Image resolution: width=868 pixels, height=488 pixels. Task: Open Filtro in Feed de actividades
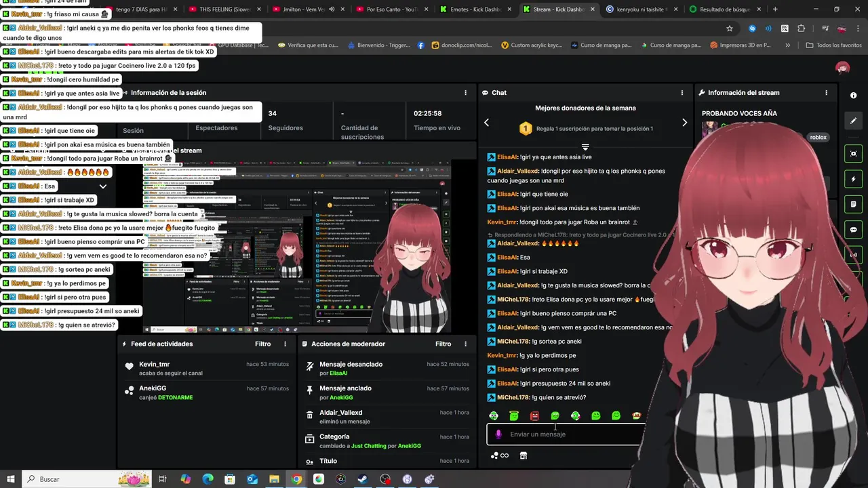click(x=262, y=344)
